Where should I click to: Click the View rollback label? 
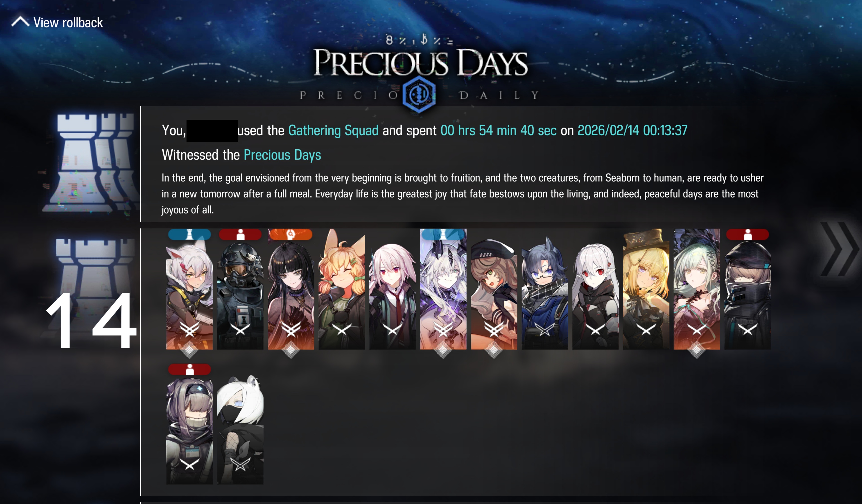(x=68, y=23)
